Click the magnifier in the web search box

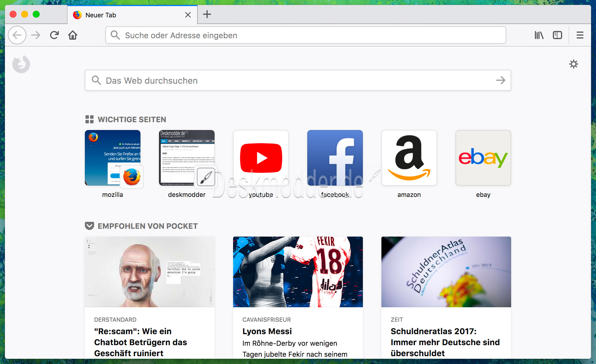tap(96, 80)
